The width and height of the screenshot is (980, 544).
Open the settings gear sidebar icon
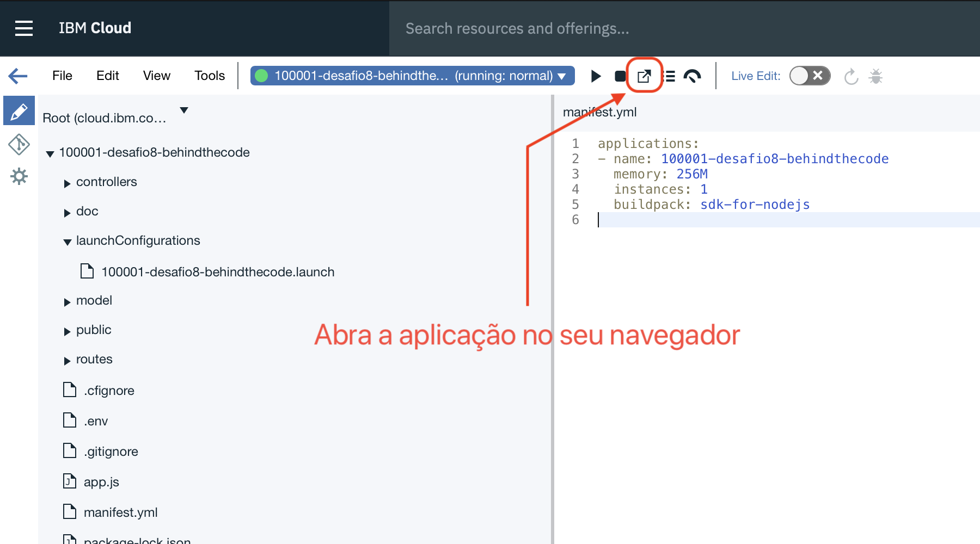(19, 176)
